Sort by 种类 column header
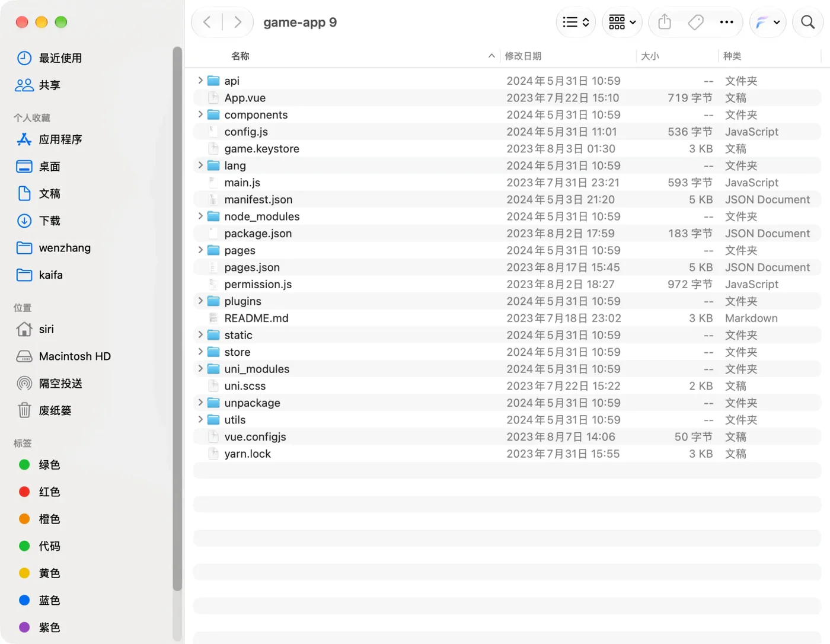 click(732, 56)
